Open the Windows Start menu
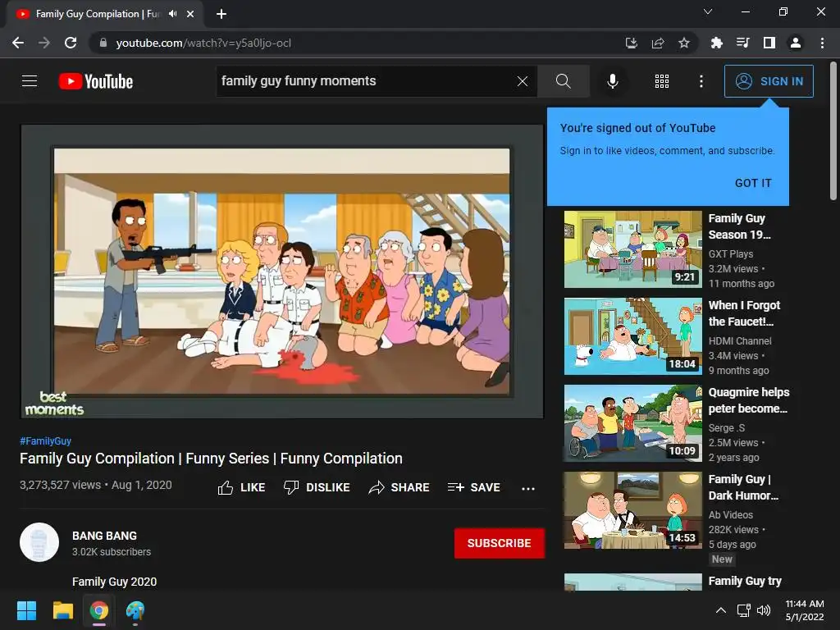Screen dimensions: 840x630 click(x=26, y=610)
